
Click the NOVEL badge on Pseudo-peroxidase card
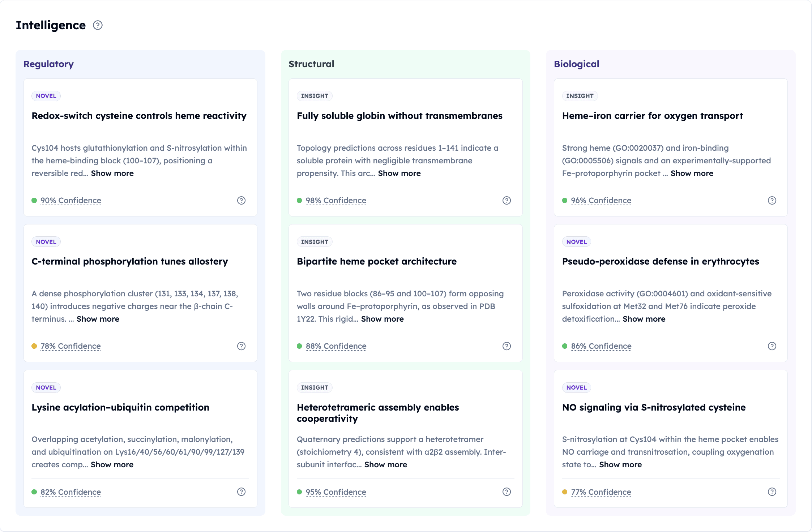click(x=576, y=242)
